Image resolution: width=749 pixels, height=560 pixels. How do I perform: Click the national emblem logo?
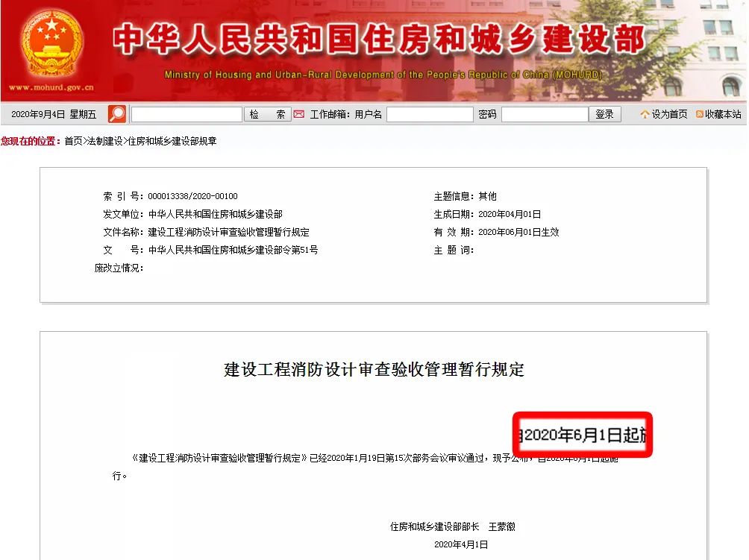pos(51,43)
